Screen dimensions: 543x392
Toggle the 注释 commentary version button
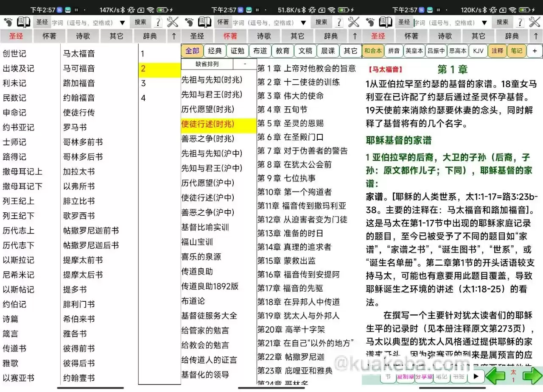(x=497, y=51)
